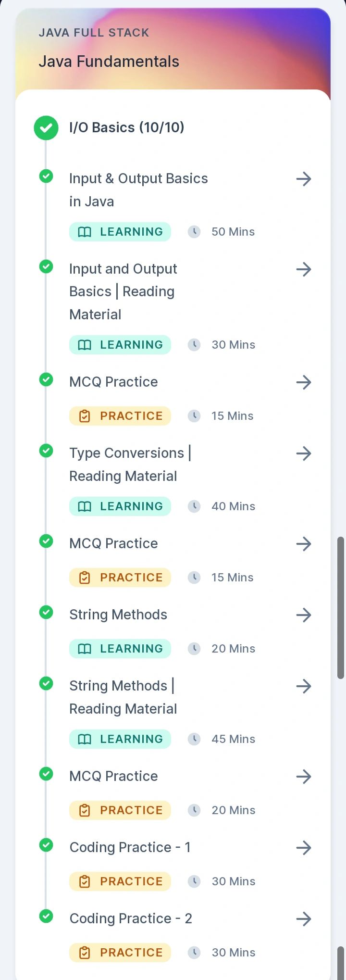This screenshot has width=346, height=980.
Task: Select the JAVA FULL STACK heading
Action: (94, 33)
